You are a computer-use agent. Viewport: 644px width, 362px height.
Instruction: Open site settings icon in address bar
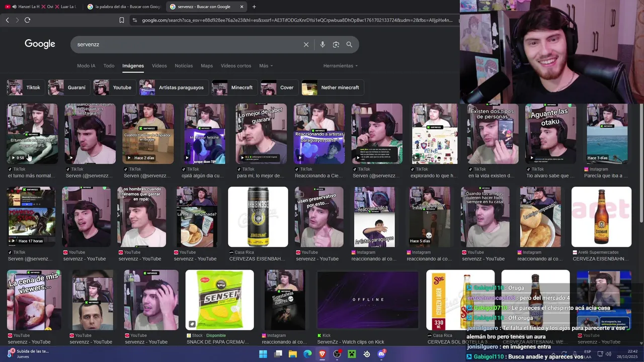point(134,20)
